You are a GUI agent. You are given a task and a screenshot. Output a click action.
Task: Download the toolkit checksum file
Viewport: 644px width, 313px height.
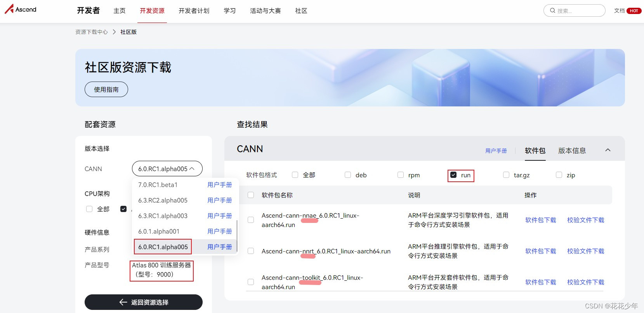tap(586, 282)
